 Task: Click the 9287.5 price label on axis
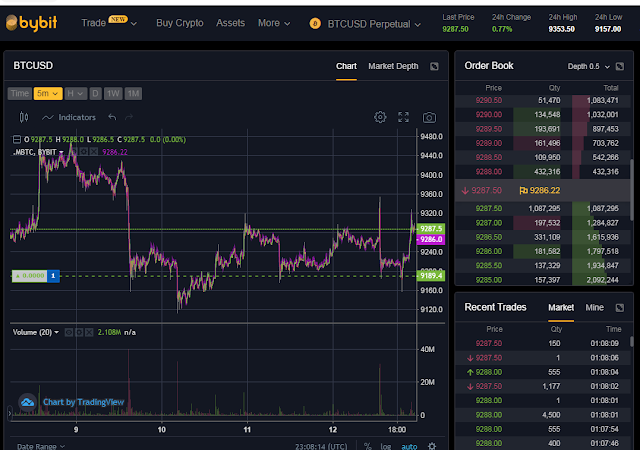[x=431, y=229]
